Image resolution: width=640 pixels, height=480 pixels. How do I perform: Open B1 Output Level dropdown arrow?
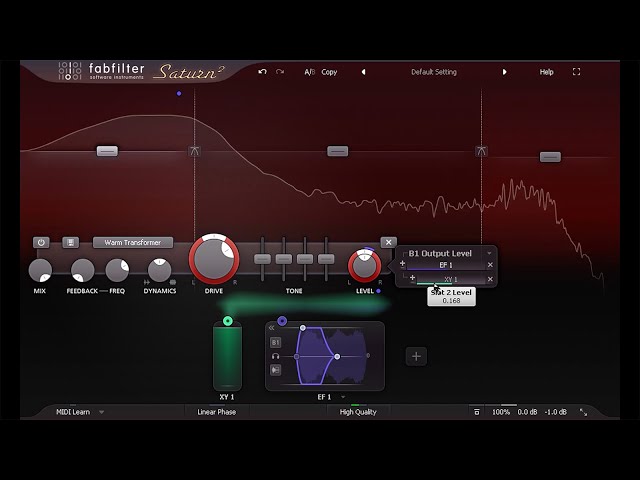[x=489, y=253]
